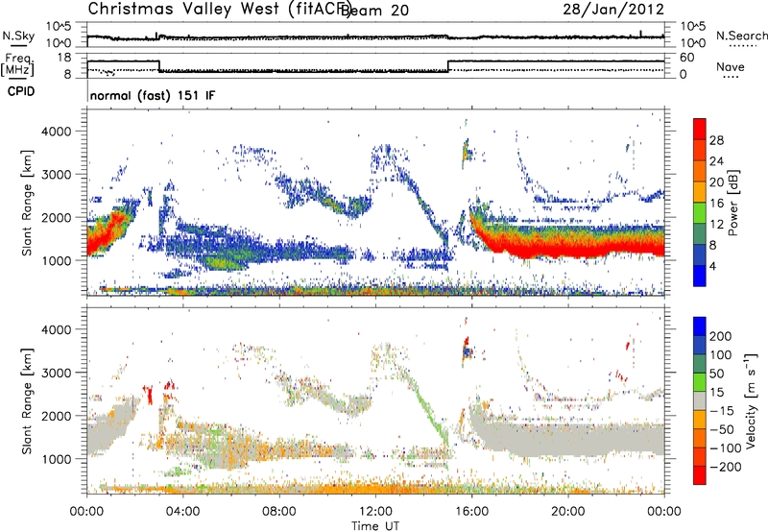
Task: Click the -50 label on Velocity colorbar
Action: point(723,429)
